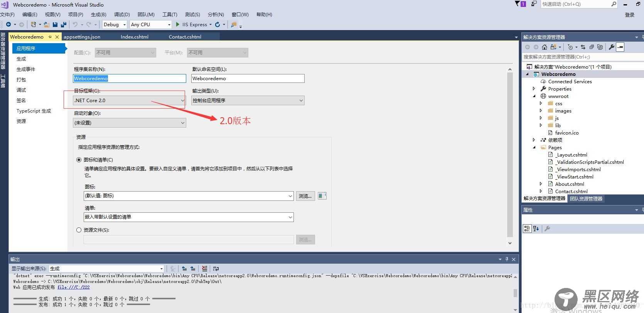Clear all Output panel text
This screenshot has height=313, width=644.
click(x=204, y=269)
